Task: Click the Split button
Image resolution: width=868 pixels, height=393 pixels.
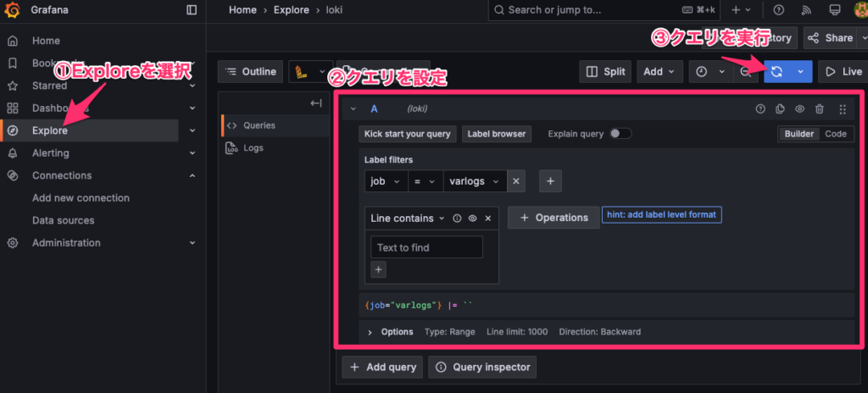Action: [605, 71]
